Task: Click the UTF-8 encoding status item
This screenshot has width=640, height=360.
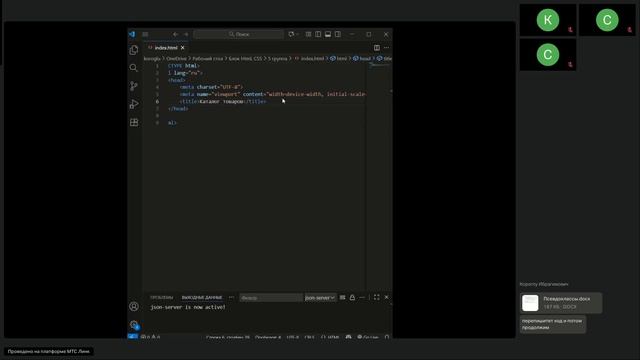Action: coord(293,337)
